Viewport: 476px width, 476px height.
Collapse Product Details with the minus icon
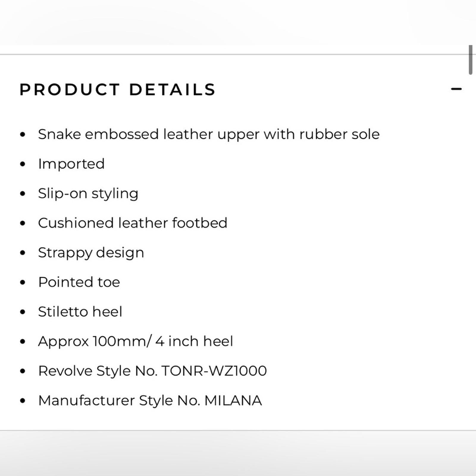tap(456, 89)
